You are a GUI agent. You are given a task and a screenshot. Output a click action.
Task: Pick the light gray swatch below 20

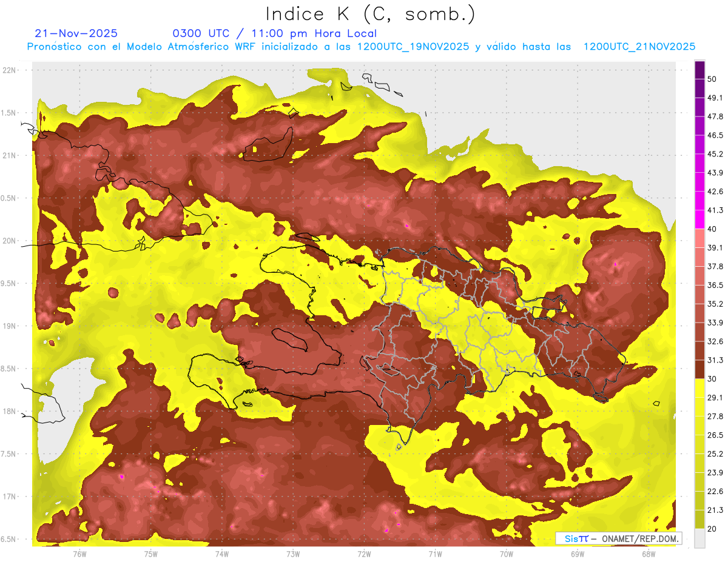pos(699,538)
